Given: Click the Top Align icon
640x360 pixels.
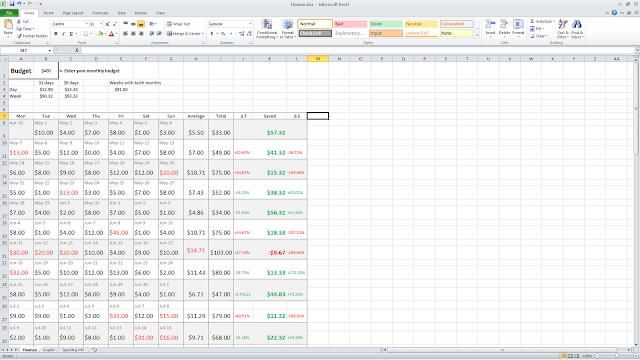Looking at the screenshot, I should [x=126, y=24].
